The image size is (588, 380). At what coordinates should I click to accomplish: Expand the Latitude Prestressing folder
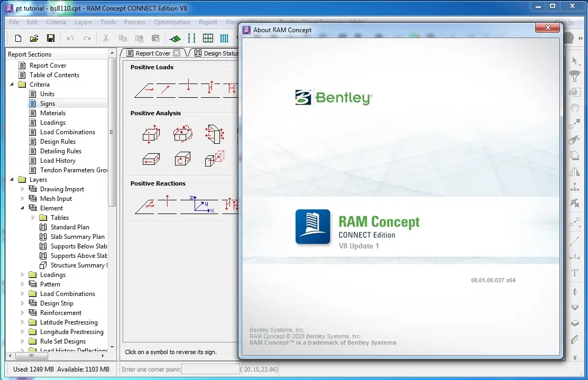23,322
